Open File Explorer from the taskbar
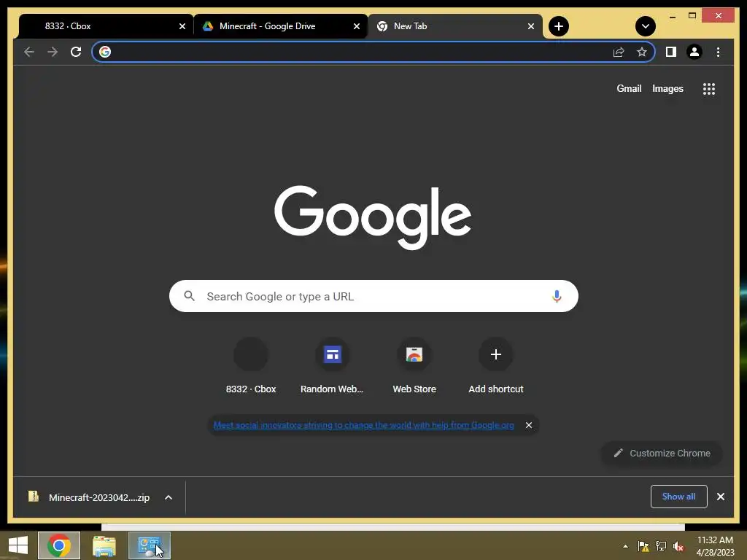 pos(104,545)
